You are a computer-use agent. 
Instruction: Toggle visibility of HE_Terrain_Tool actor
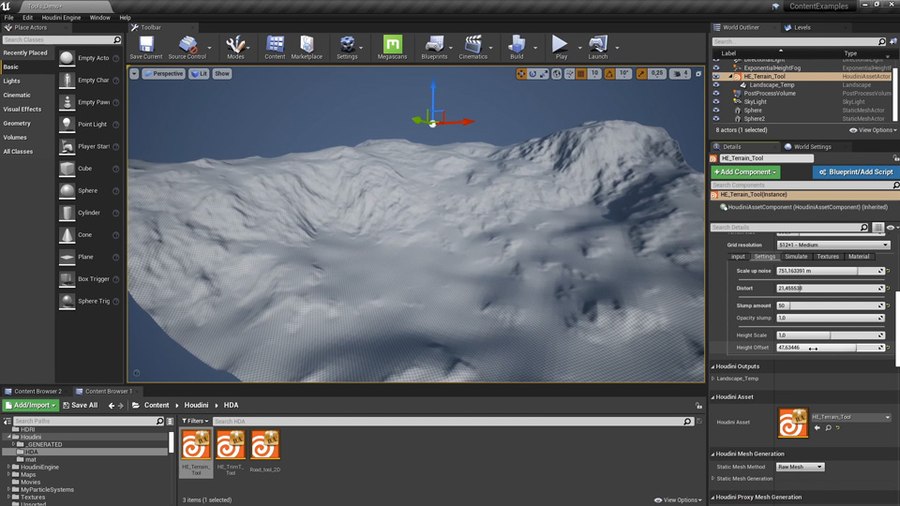[716, 76]
